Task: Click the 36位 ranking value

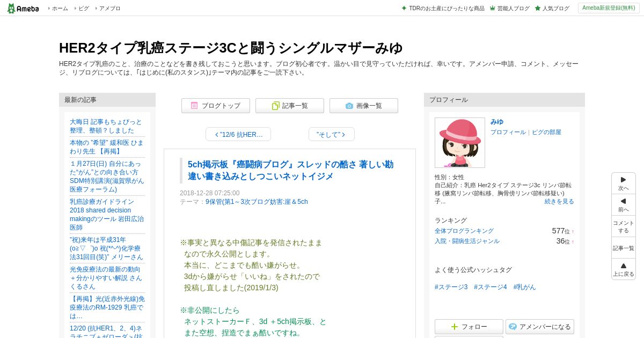Action: point(563,241)
